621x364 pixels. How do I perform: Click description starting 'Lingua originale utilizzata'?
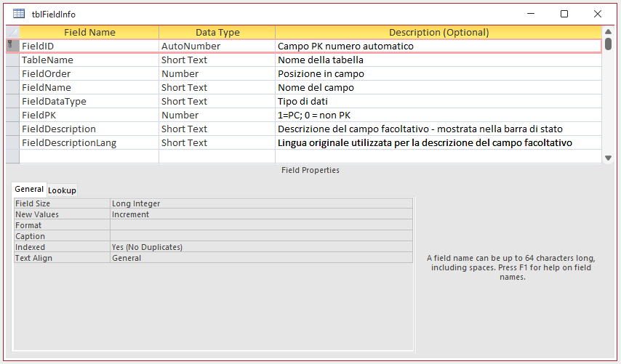click(438, 143)
